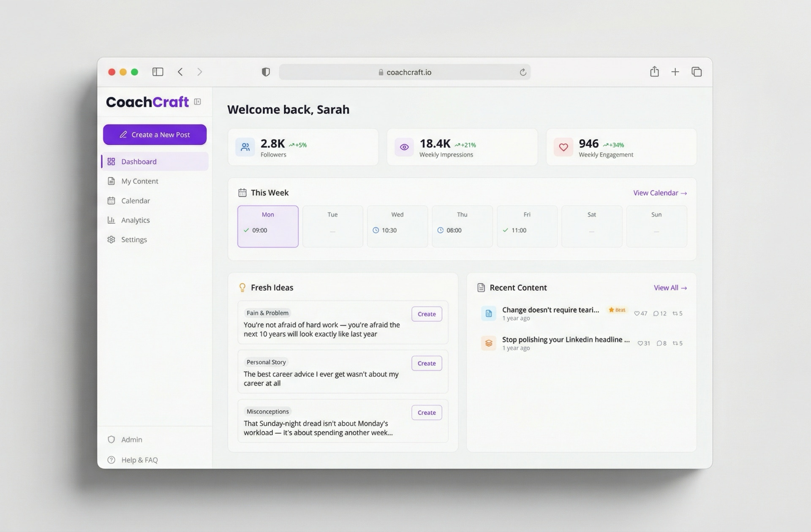Click the Admin shield icon
This screenshot has height=532, width=811.
(111, 439)
